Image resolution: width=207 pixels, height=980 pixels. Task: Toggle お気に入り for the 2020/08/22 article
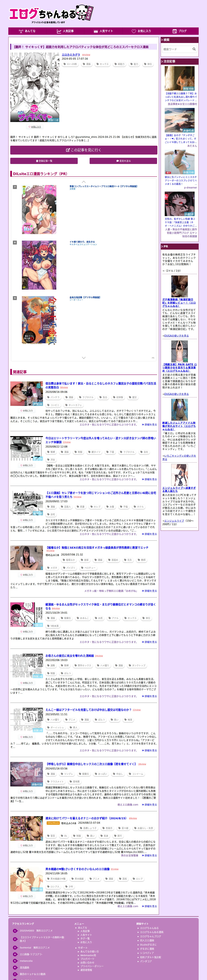(27, 465)
